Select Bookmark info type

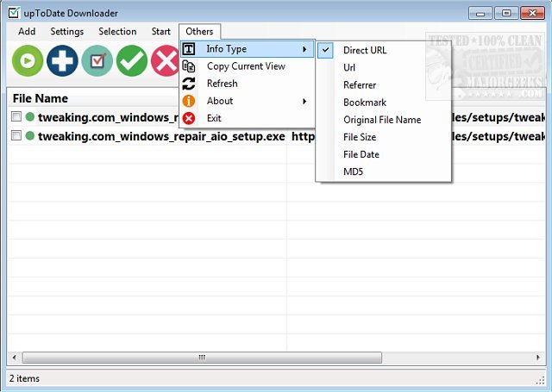384,103
